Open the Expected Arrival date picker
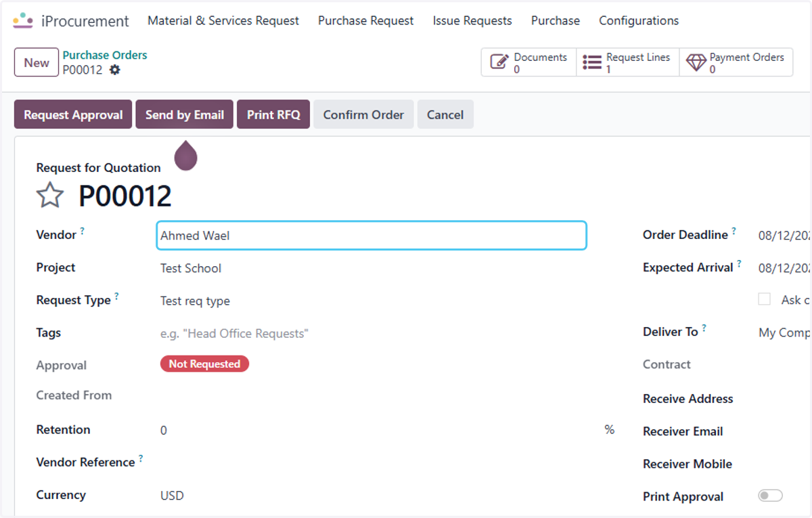 click(x=784, y=268)
